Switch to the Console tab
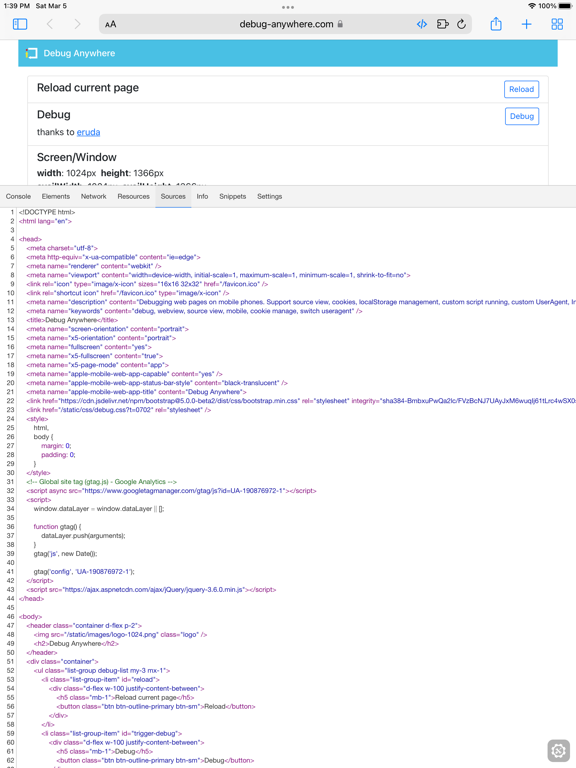The width and height of the screenshot is (576, 768). coord(18,196)
